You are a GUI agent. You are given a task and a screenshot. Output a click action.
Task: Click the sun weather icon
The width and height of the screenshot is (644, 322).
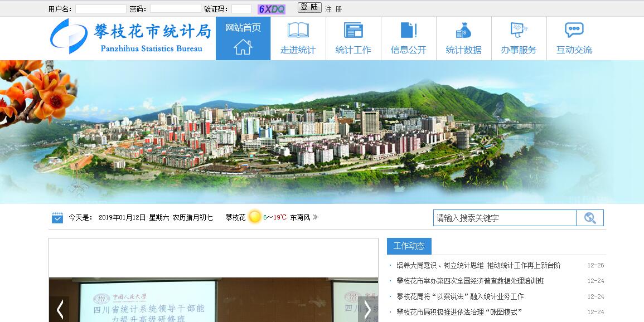[255, 217]
